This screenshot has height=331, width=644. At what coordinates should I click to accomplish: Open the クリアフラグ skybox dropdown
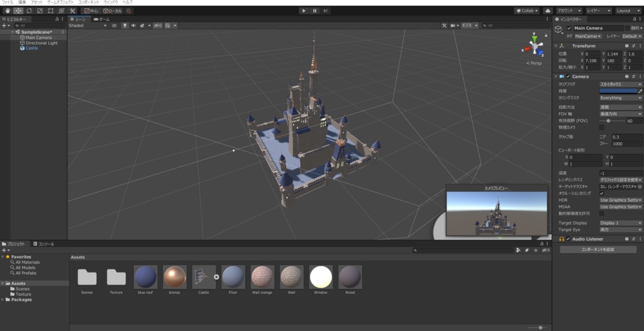point(620,84)
